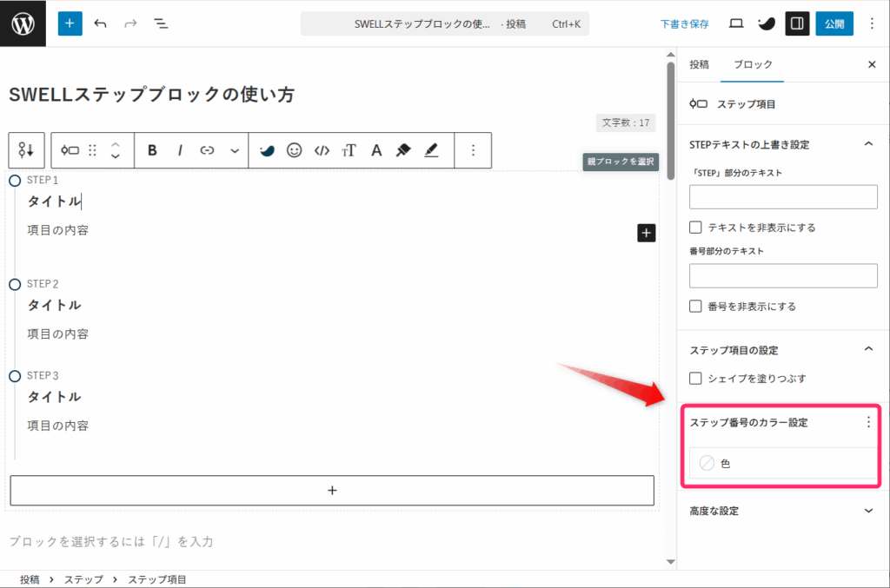The height and width of the screenshot is (588, 890).
Task: Click the undo arrow icon
Action: pos(101,23)
